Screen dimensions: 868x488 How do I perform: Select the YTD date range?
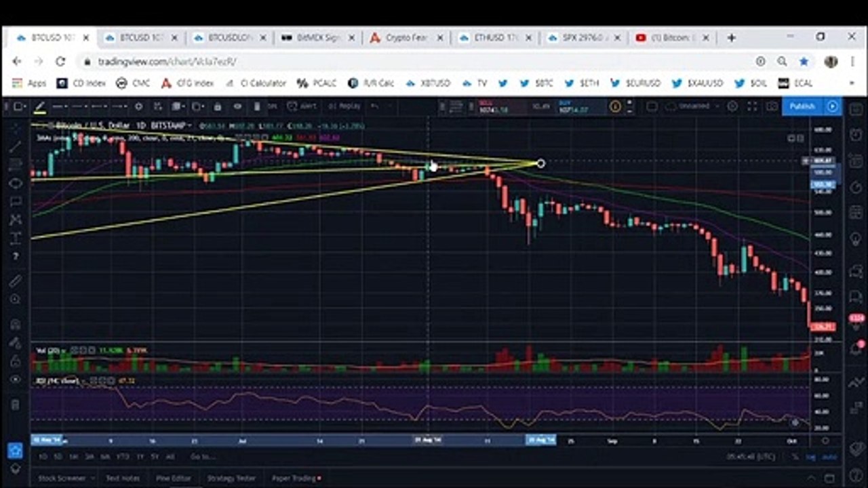123,457
